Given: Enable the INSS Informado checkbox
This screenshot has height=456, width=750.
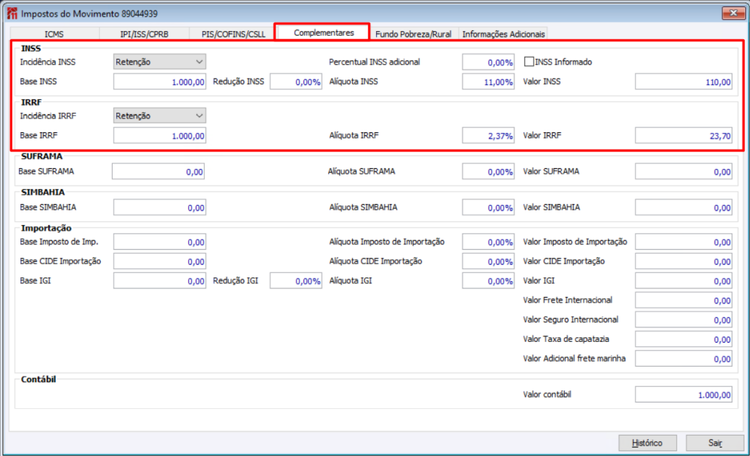Looking at the screenshot, I should [x=529, y=62].
